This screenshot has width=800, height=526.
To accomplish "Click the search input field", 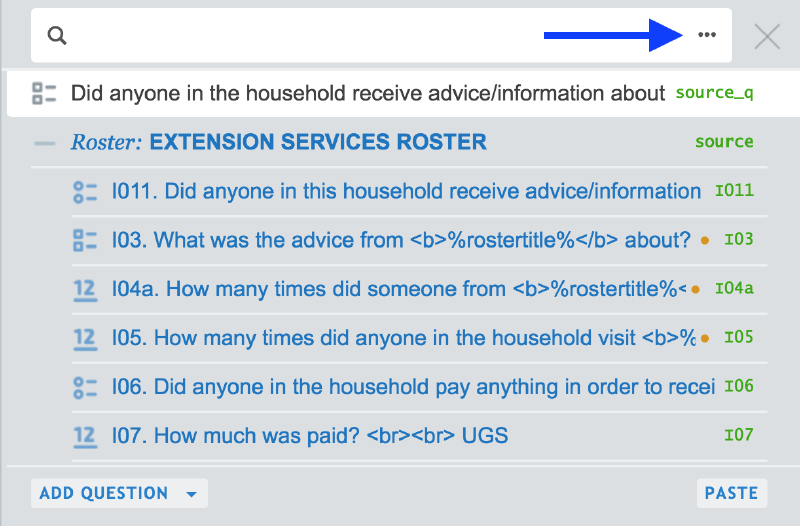I will pyautogui.click(x=300, y=37).
